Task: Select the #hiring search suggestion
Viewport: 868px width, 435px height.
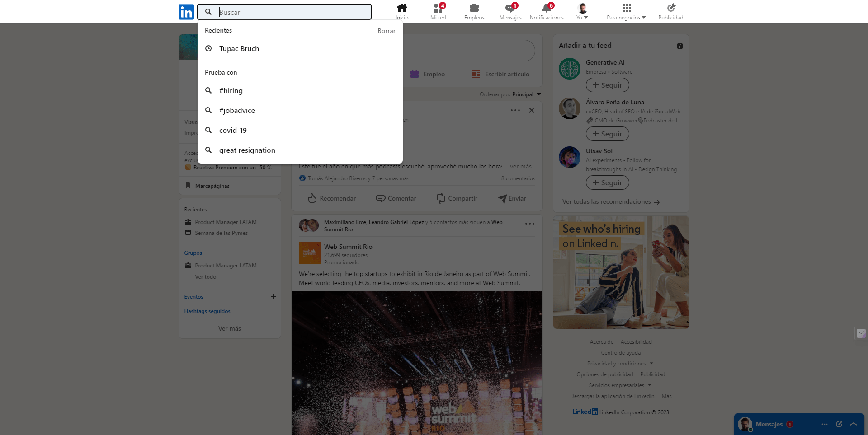Action: click(x=231, y=91)
